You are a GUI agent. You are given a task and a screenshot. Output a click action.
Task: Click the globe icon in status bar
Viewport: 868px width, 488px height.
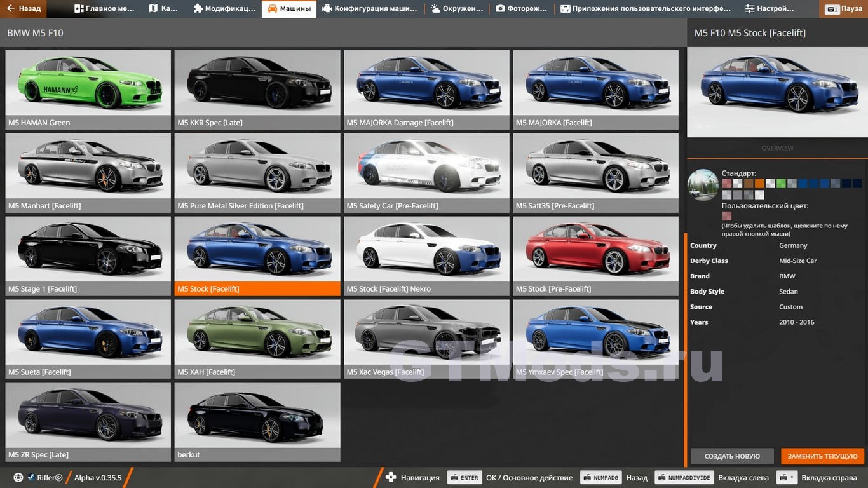[x=18, y=478]
